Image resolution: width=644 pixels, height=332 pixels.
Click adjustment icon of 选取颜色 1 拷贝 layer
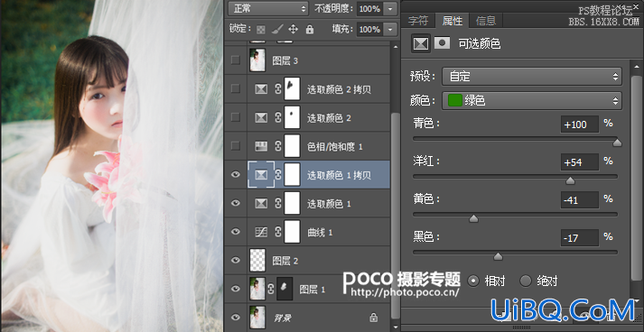pyautogui.click(x=261, y=175)
